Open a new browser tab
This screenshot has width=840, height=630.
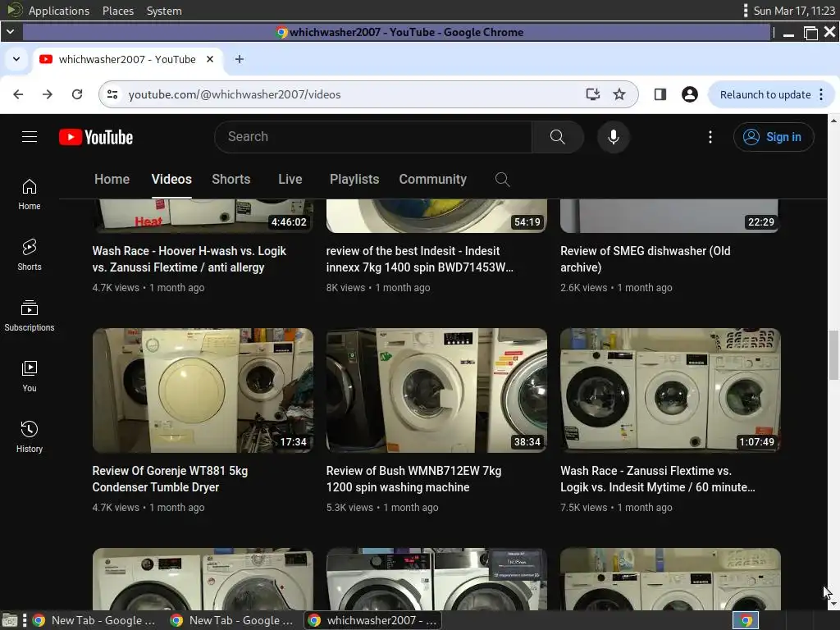[x=240, y=59]
